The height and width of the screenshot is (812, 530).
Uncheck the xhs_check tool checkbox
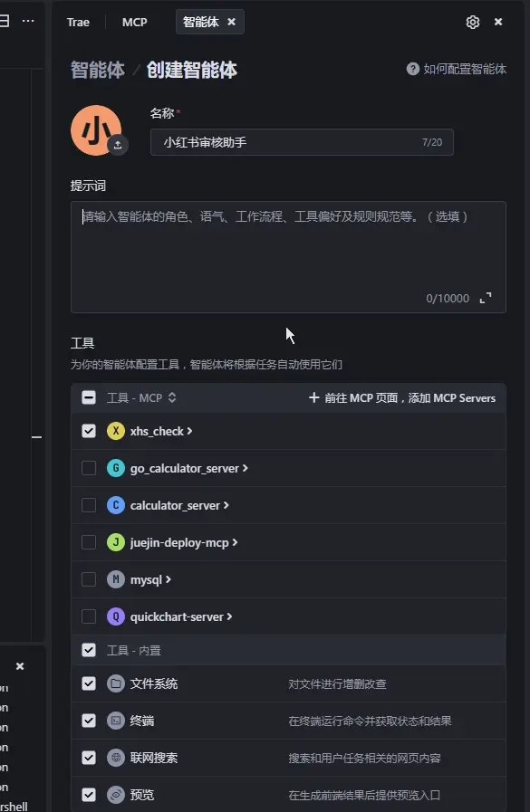pos(89,431)
